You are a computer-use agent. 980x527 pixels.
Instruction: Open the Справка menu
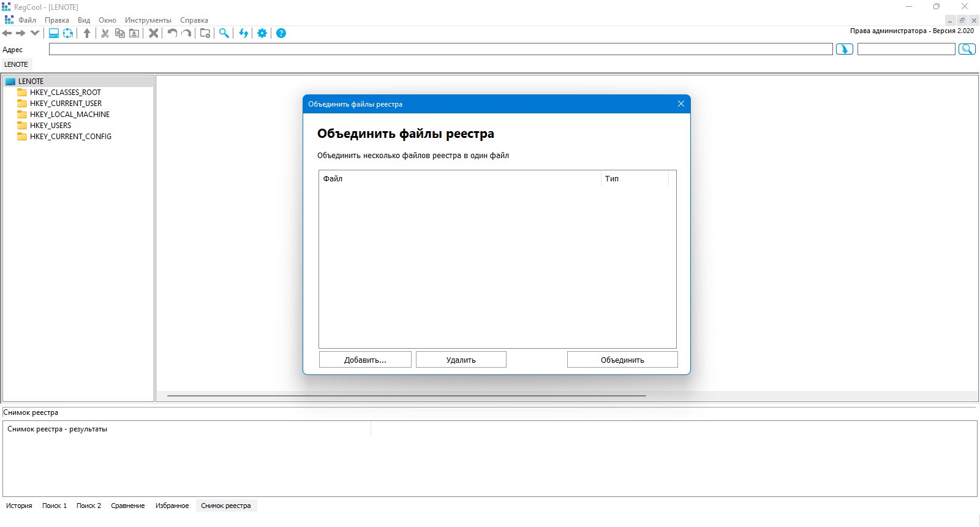pos(194,20)
